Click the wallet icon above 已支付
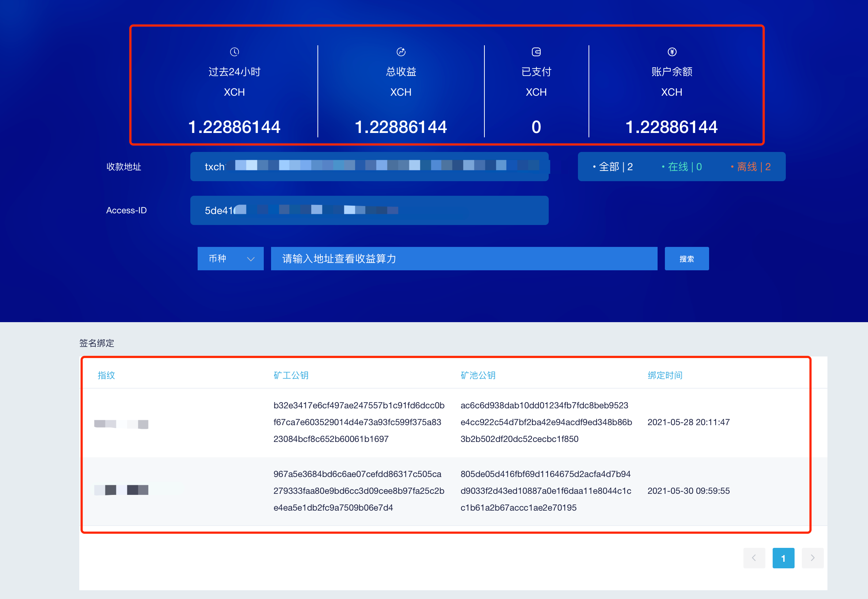The width and height of the screenshot is (868, 599). click(536, 52)
